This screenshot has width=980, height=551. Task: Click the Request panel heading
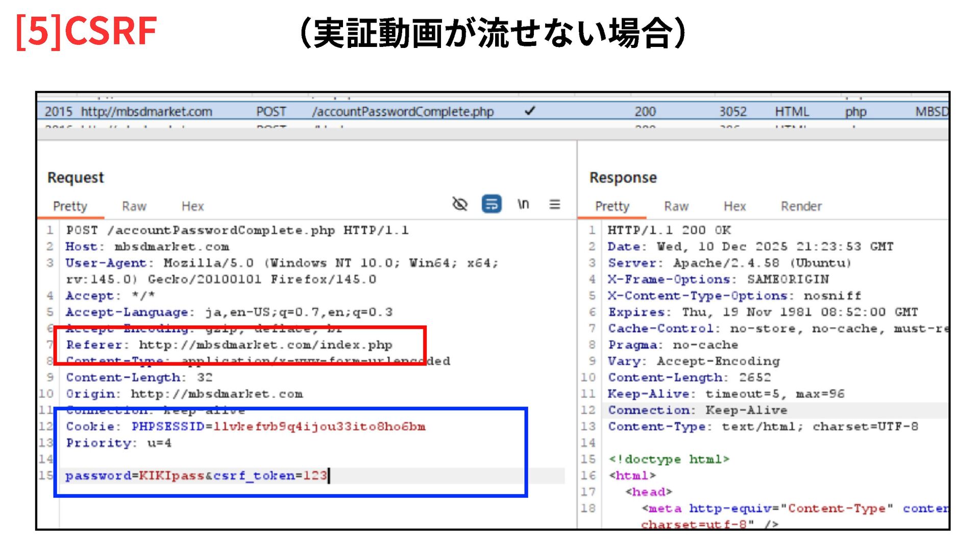(76, 178)
